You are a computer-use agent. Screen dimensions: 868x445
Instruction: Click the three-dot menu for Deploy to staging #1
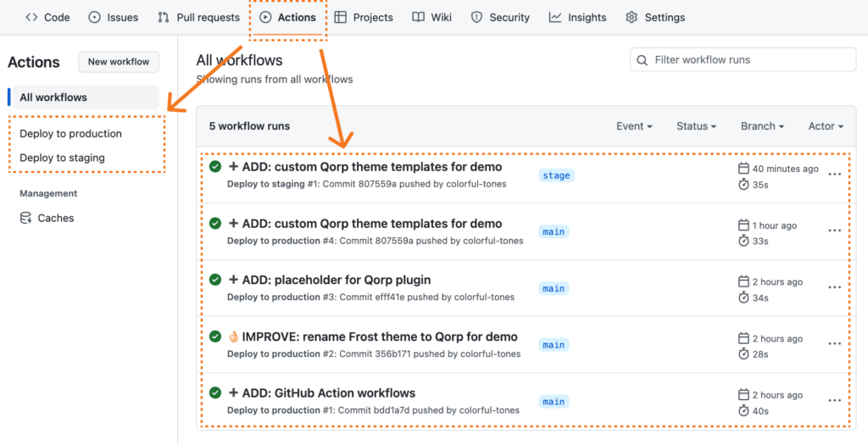pyautogui.click(x=834, y=175)
